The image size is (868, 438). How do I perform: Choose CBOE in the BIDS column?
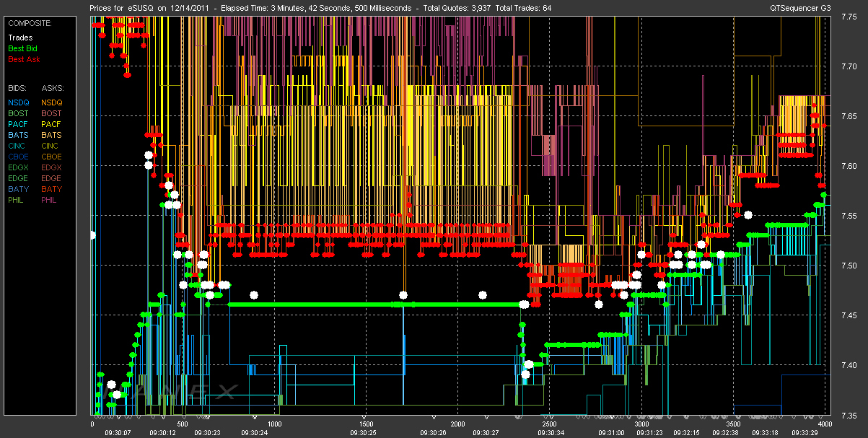[18, 157]
